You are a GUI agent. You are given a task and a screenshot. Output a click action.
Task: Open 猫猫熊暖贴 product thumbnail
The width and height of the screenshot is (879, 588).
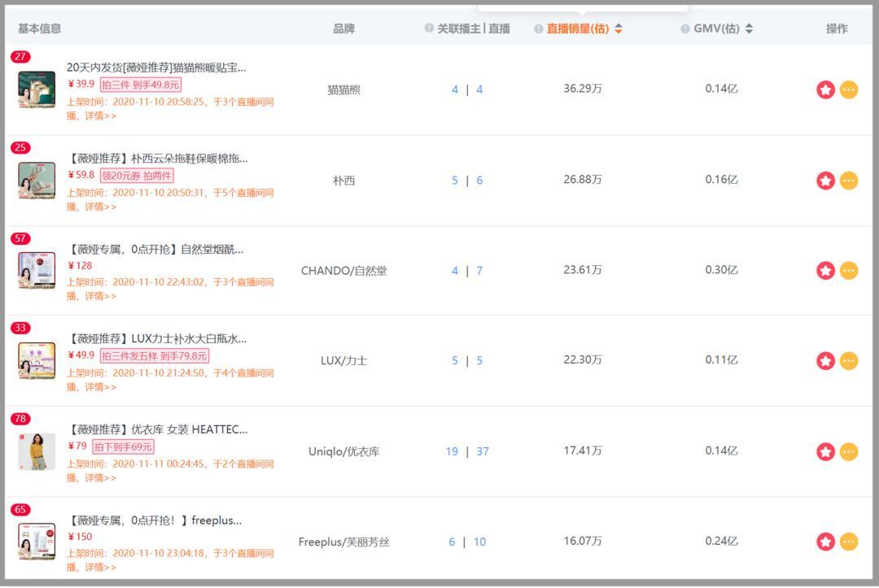(37, 89)
